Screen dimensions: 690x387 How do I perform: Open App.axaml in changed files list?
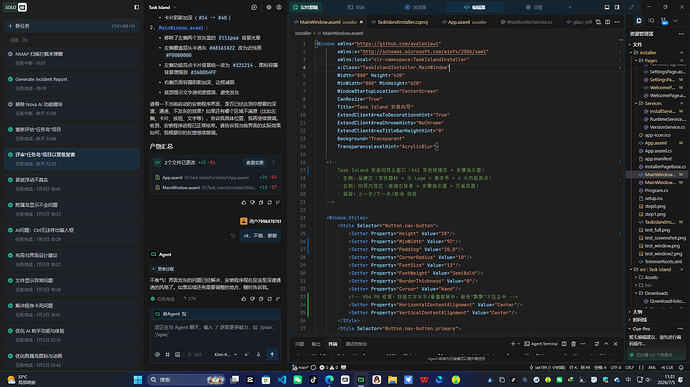216,177
